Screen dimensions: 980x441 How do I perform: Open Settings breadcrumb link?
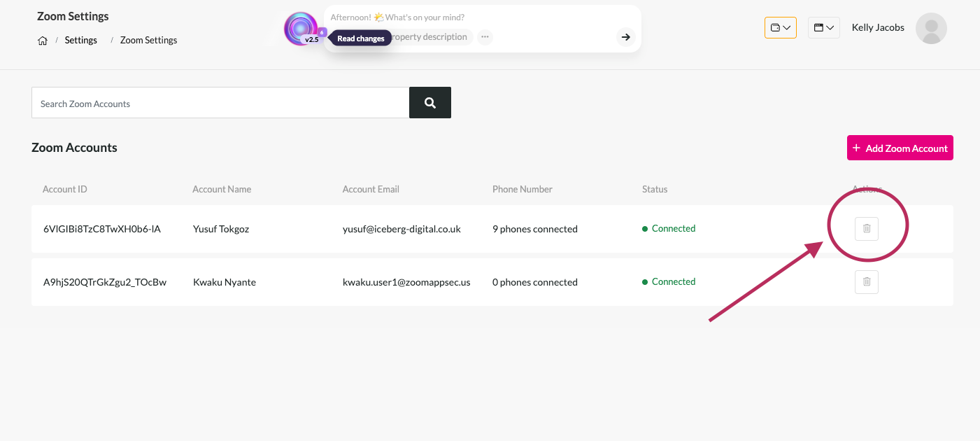(x=81, y=41)
